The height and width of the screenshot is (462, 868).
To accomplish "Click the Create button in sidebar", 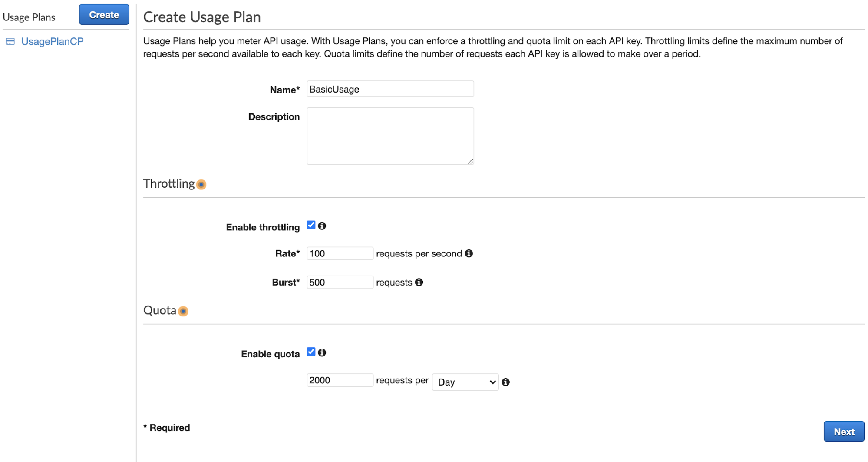I will [x=104, y=15].
